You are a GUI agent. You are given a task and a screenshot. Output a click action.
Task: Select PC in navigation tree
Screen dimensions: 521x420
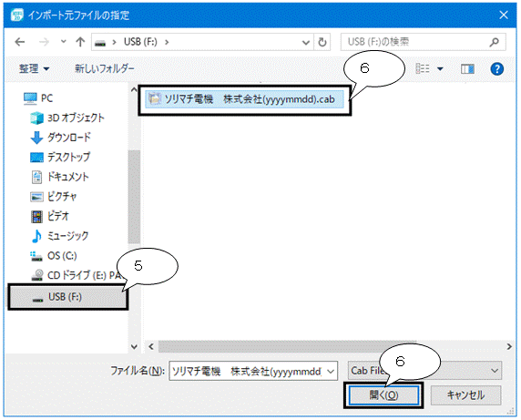46,98
